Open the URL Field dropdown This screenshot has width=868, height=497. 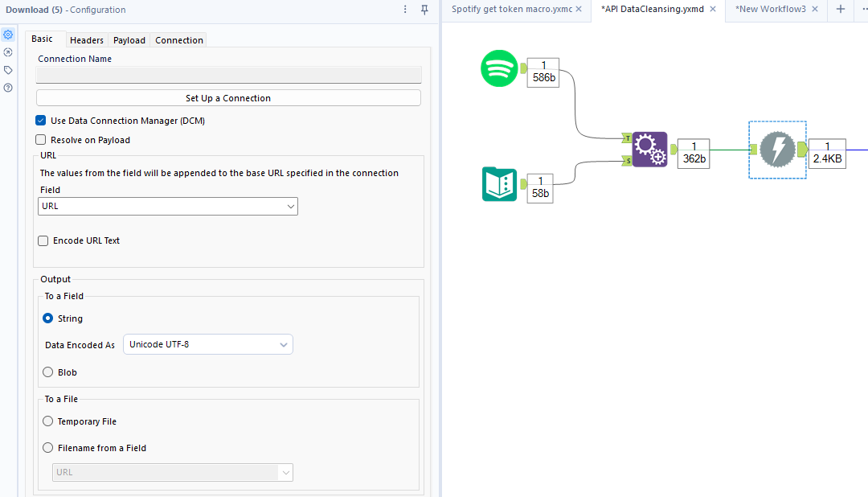(168, 206)
